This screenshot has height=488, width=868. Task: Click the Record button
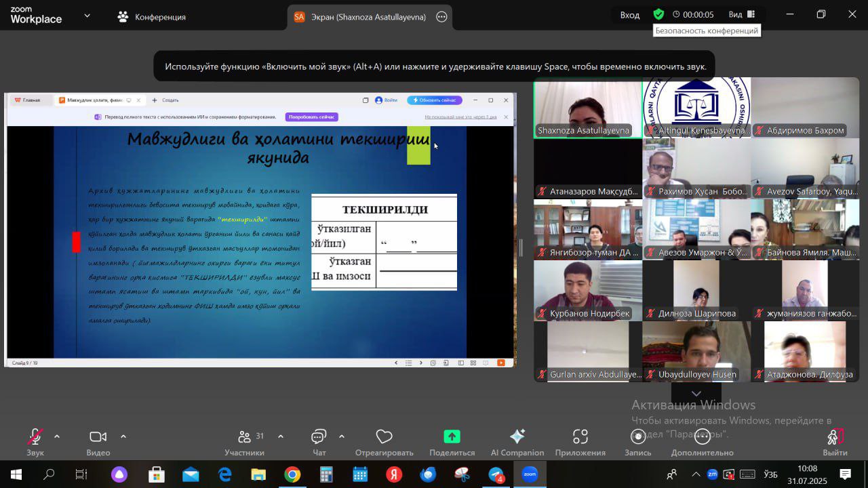(637, 437)
